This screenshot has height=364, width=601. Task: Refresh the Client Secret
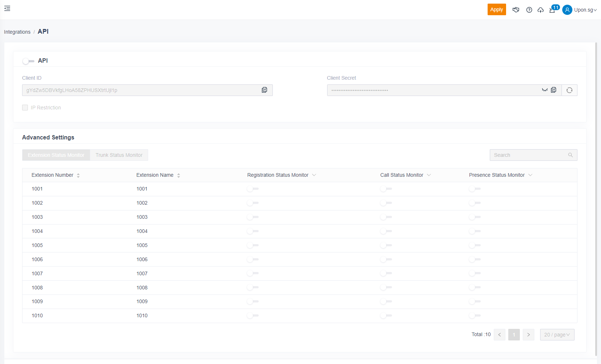[x=569, y=90]
